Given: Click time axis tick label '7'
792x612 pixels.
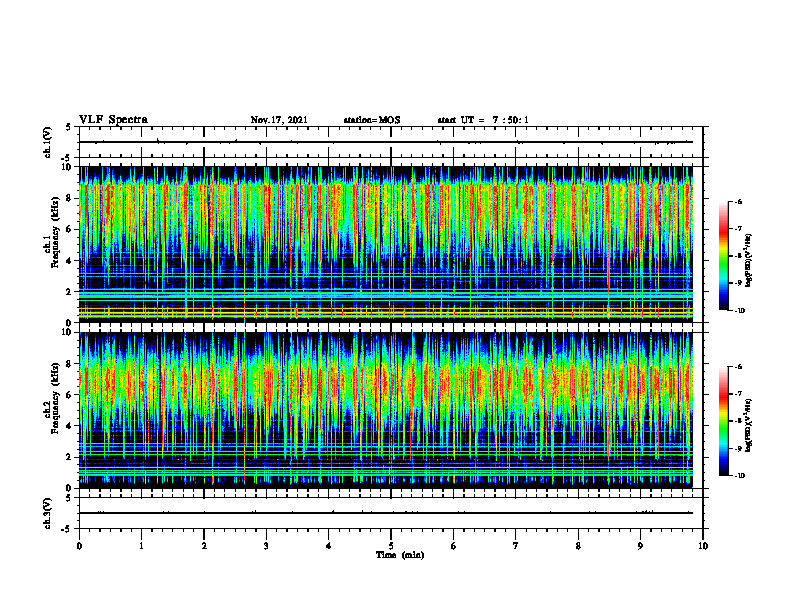Looking at the screenshot, I should [x=516, y=546].
